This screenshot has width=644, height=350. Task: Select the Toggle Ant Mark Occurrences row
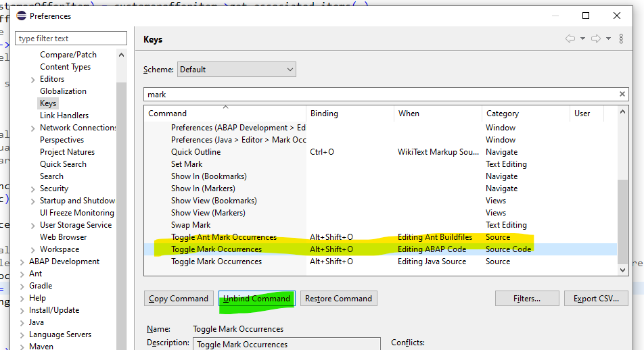point(380,237)
